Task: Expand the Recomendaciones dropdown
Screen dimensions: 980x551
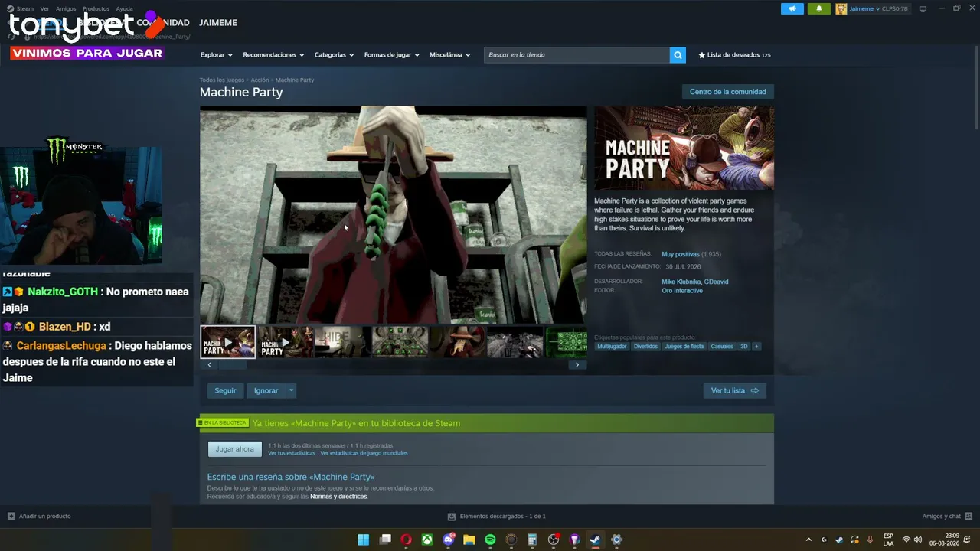Action: (x=273, y=55)
